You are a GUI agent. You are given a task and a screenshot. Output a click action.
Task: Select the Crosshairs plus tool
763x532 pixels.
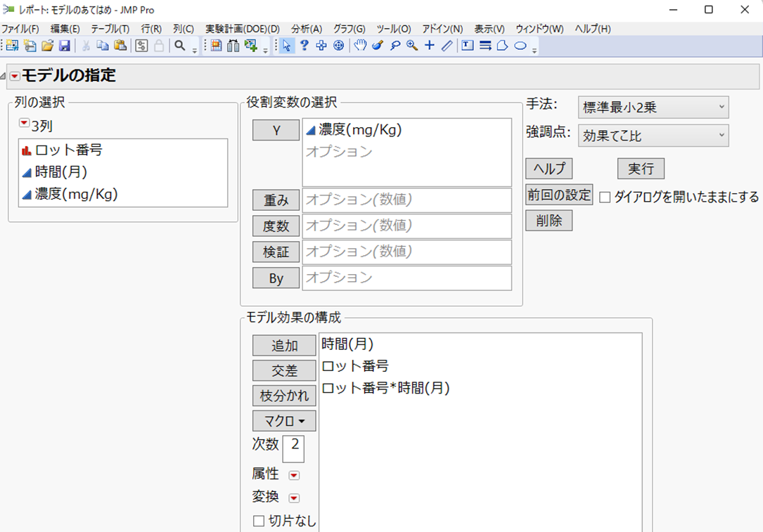429,46
